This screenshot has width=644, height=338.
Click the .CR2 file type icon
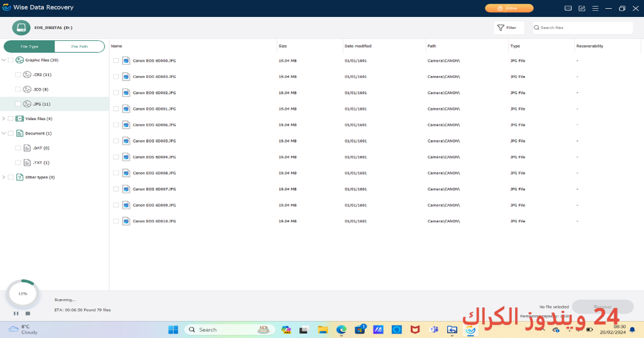click(x=27, y=75)
